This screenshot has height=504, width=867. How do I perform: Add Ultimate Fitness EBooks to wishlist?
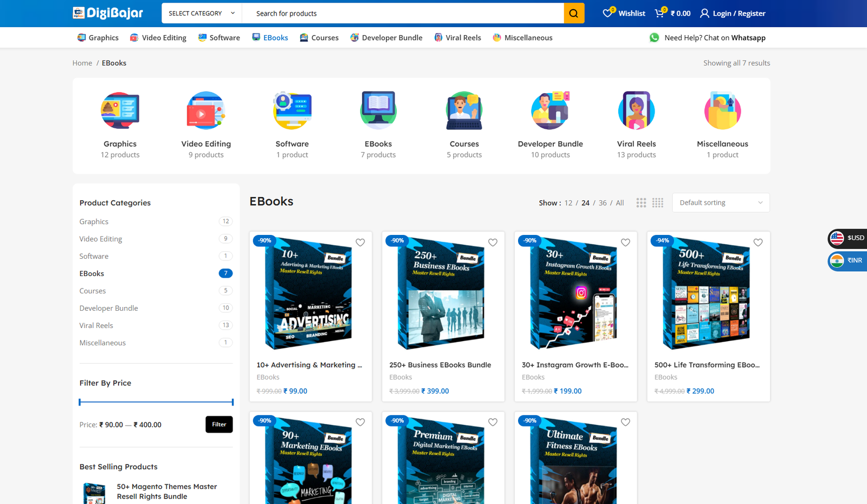pyautogui.click(x=625, y=422)
